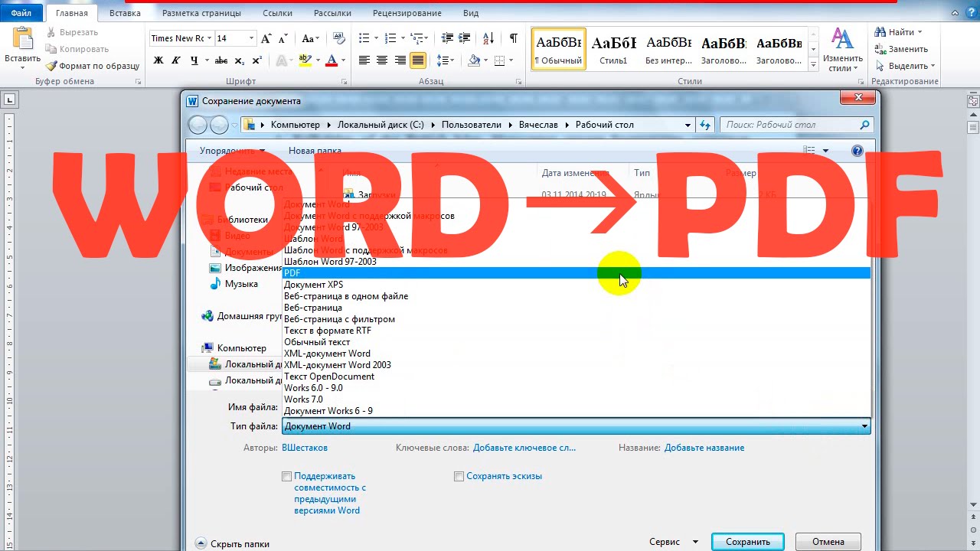
Task: Click bulleted list icon
Action: 364,38
